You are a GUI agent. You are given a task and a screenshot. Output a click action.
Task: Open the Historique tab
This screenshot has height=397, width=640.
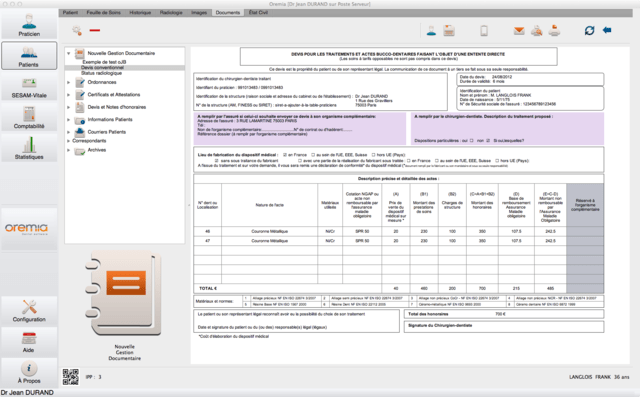[x=140, y=13]
